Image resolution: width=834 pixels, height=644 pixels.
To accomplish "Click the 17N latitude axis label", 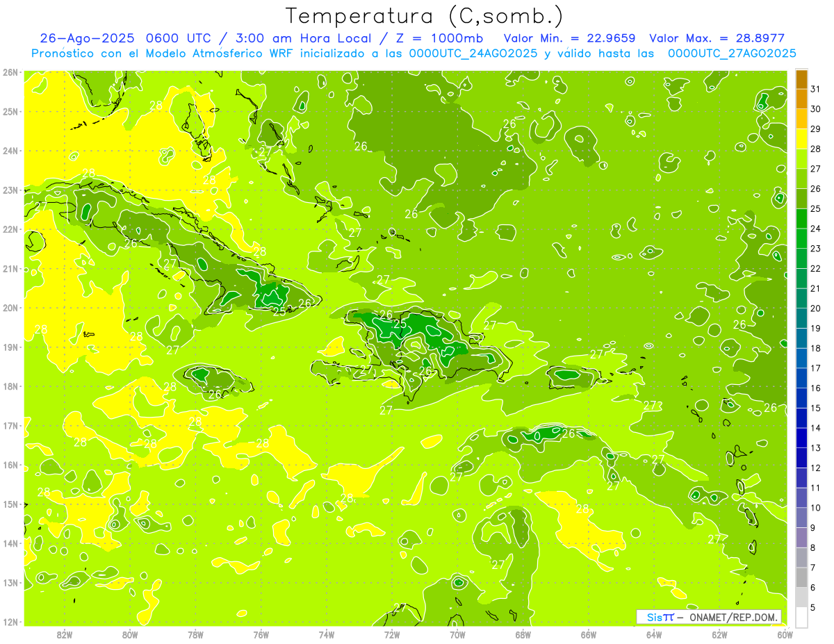I will pos(10,426).
